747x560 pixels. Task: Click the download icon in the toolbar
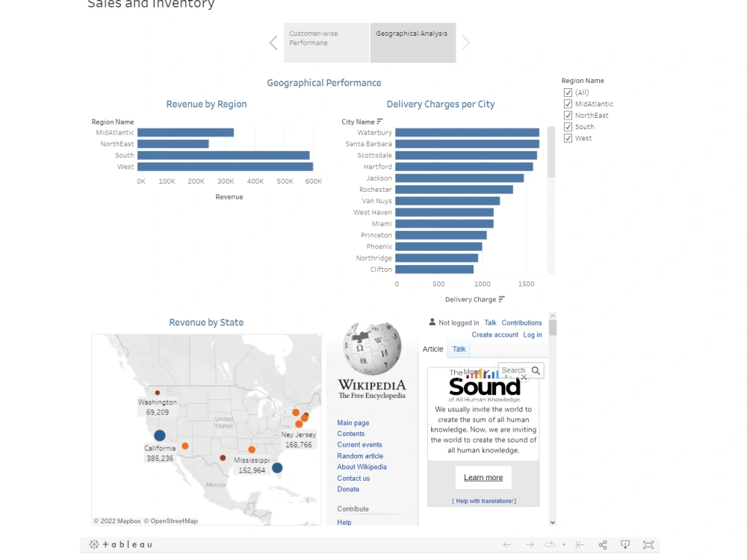pyautogui.click(x=625, y=544)
